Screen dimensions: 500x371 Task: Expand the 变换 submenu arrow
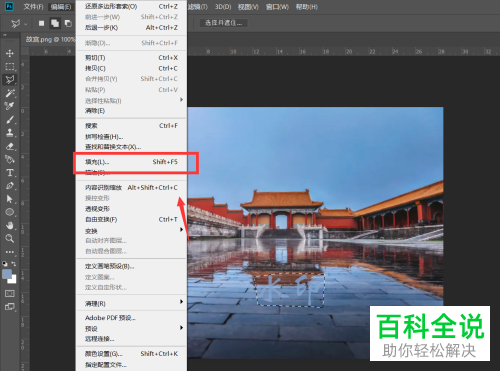(181, 230)
